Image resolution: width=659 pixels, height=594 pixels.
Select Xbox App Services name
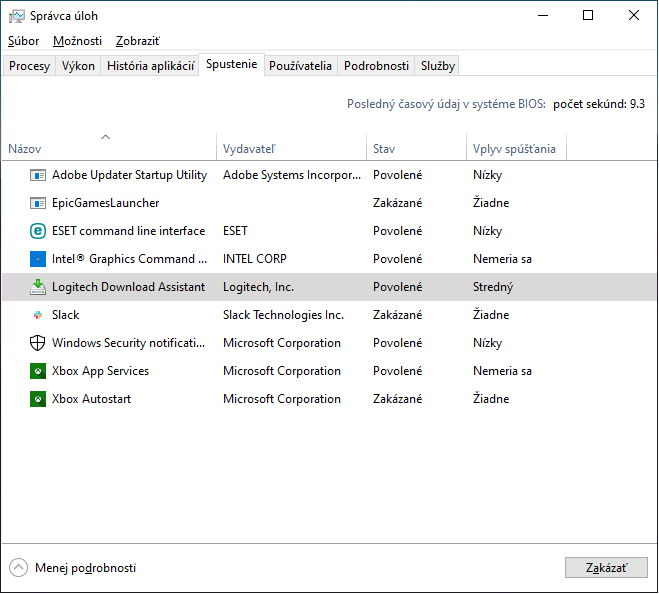(100, 371)
